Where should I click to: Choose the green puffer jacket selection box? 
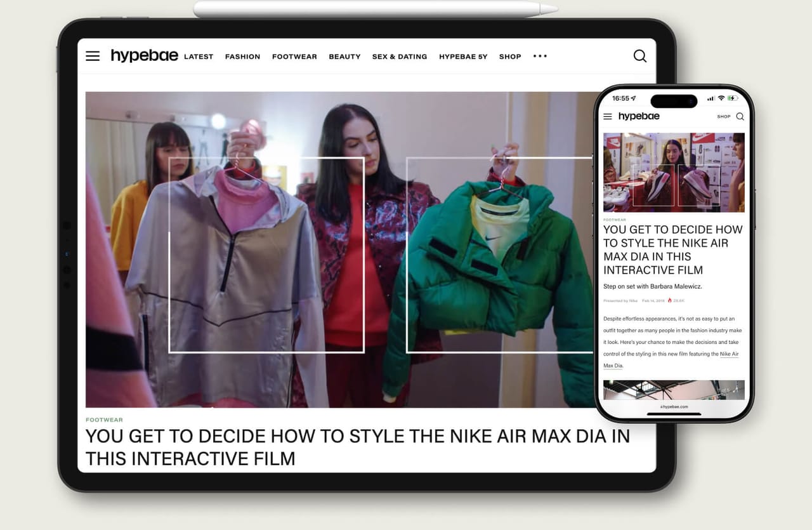499,255
